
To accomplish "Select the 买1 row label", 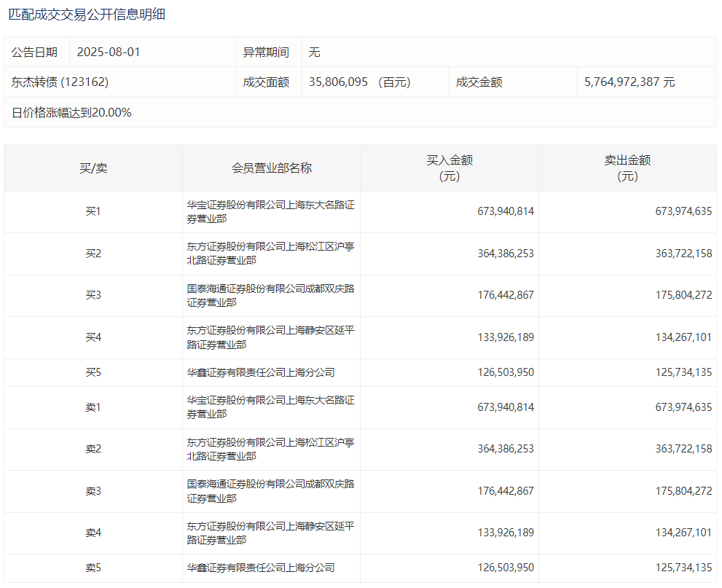I will [x=93, y=212].
